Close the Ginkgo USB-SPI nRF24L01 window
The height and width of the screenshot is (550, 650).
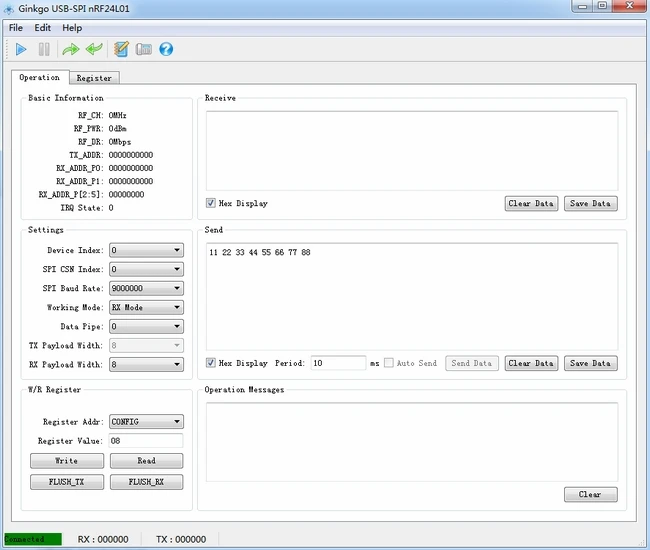click(x=630, y=6)
